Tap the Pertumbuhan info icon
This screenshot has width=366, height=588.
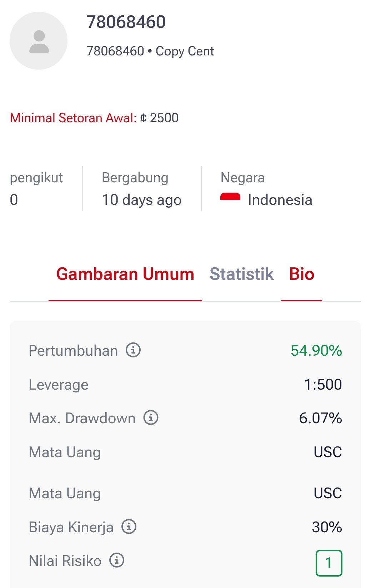(133, 350)
